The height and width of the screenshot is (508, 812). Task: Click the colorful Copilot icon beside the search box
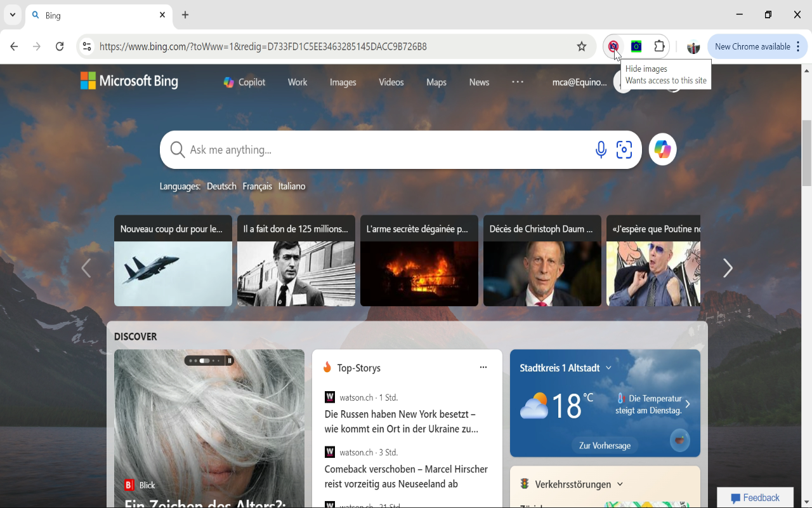(662, 149)
